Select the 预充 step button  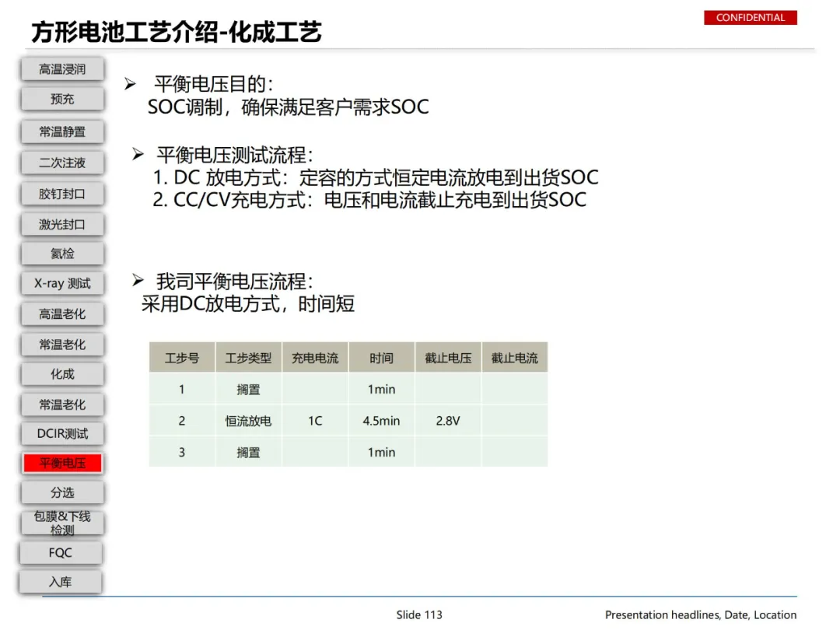point(62,99)
